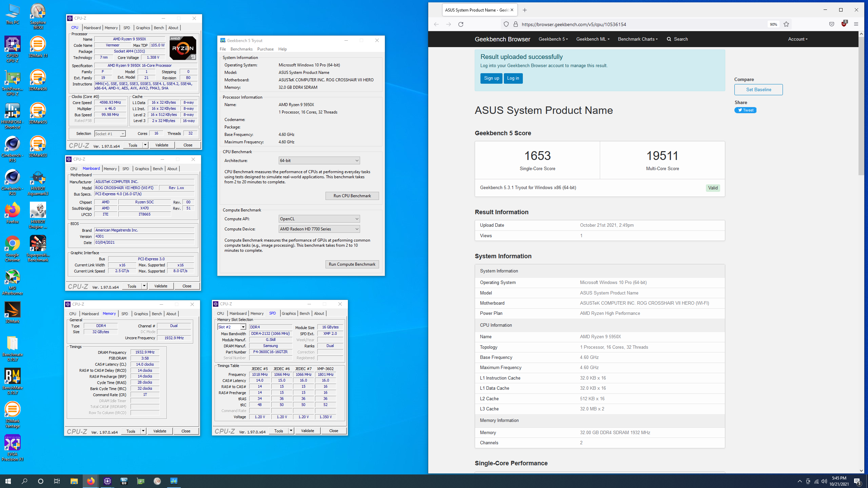Click the 90% zoom level indicator
Screen dimensions: 868x488
773,24
